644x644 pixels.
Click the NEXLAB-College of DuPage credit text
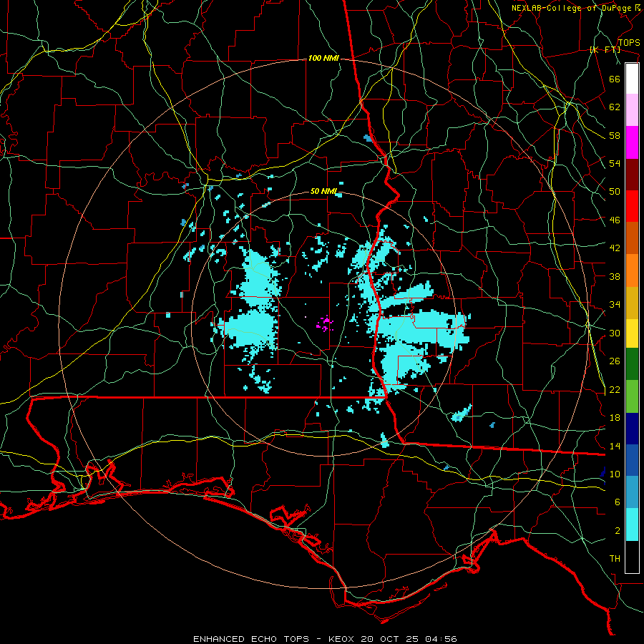571,8
